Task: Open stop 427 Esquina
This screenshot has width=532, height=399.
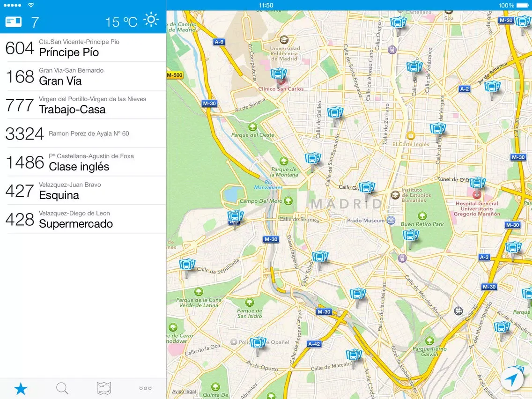Action: (x=83, y=191)
